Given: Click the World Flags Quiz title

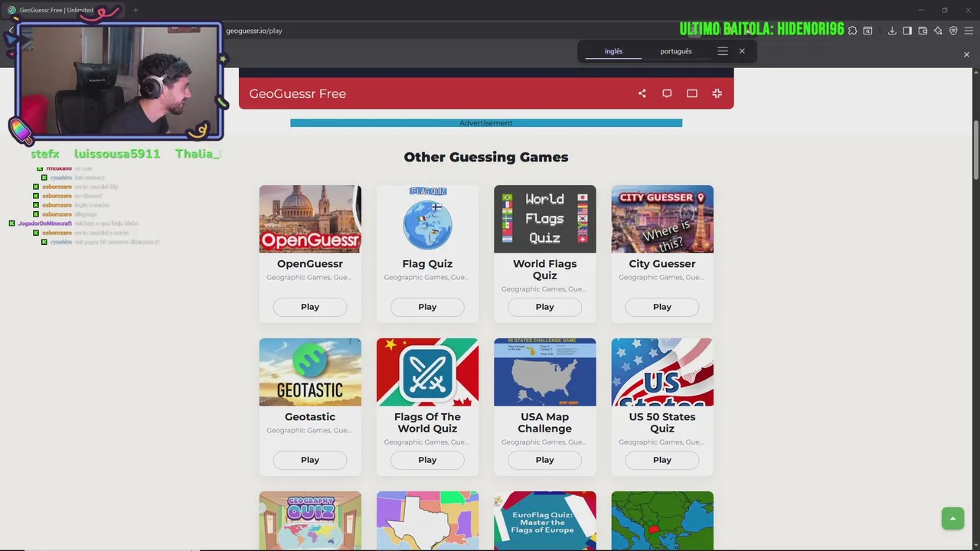Looking at the screenshot, I should tap(545, 269).
